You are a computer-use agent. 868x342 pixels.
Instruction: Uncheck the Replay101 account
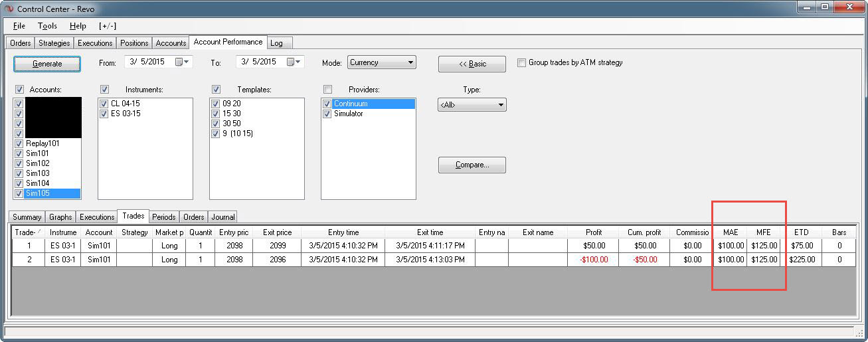[x=19, y=143]
